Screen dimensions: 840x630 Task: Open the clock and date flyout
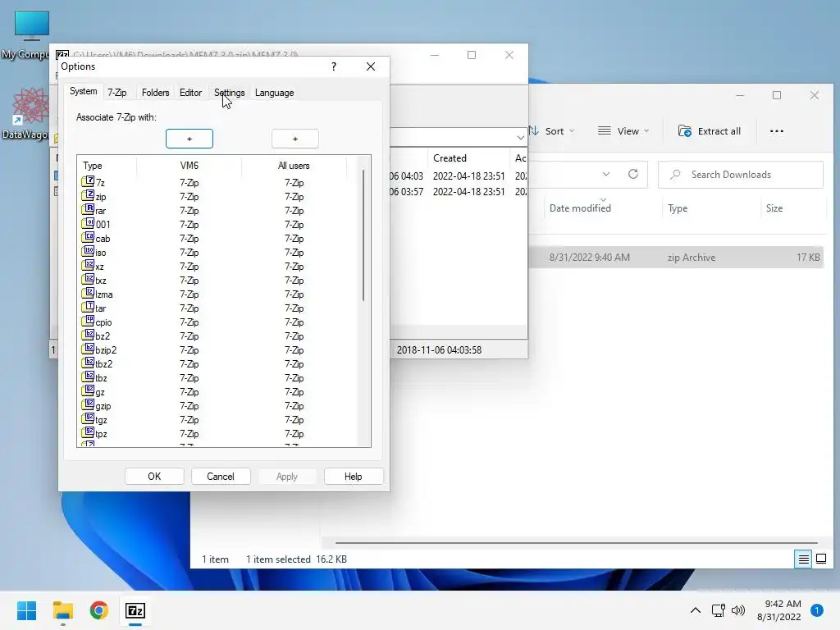point(779,610)
